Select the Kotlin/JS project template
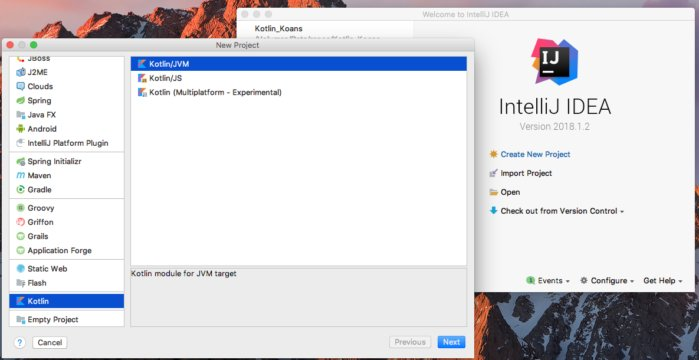 coord(299,78)
